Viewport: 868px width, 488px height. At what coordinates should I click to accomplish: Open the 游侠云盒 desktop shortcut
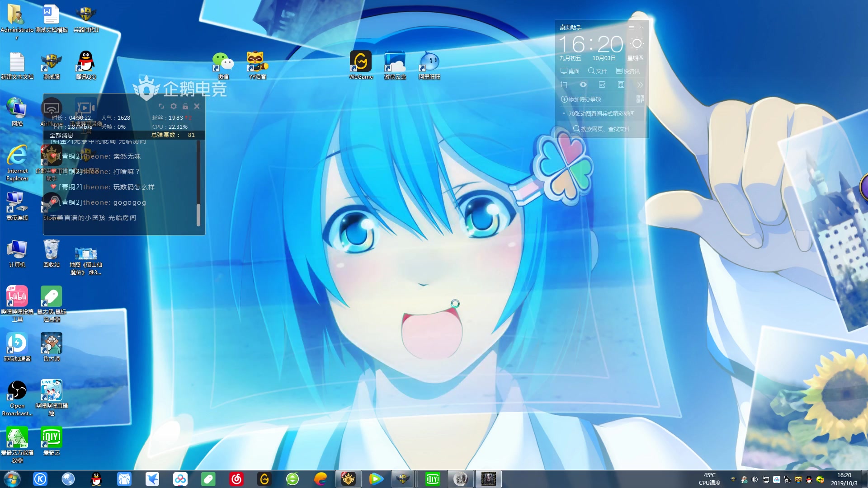(395, 66)
